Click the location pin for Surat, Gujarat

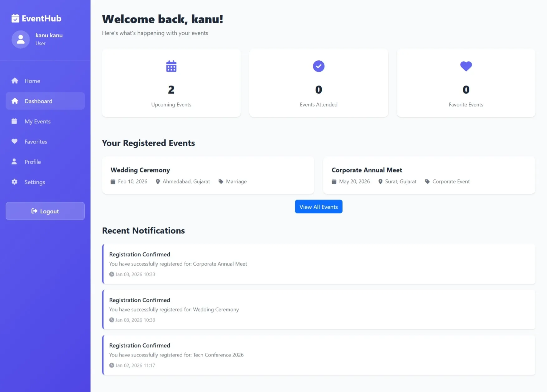380,181
